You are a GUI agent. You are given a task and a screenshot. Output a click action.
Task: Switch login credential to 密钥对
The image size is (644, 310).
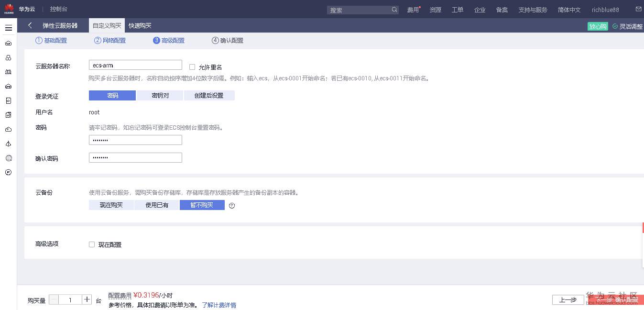[x=160, y=95]
